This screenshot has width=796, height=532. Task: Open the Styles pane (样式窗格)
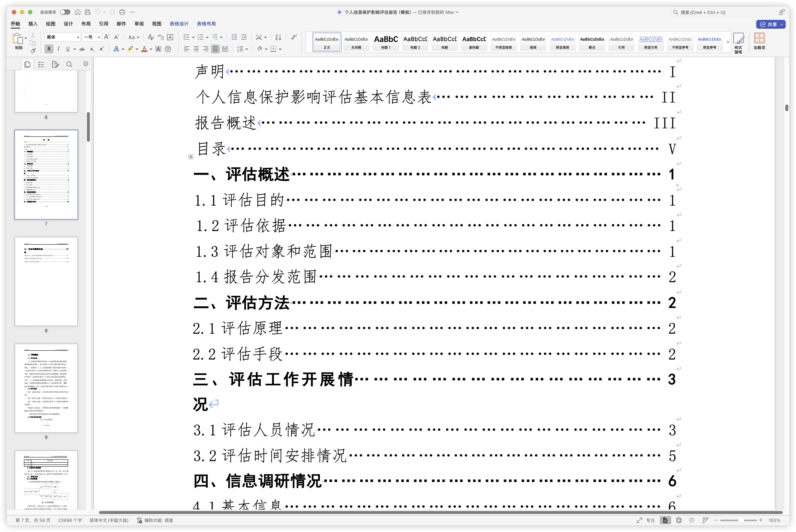[x=738, y=43]
